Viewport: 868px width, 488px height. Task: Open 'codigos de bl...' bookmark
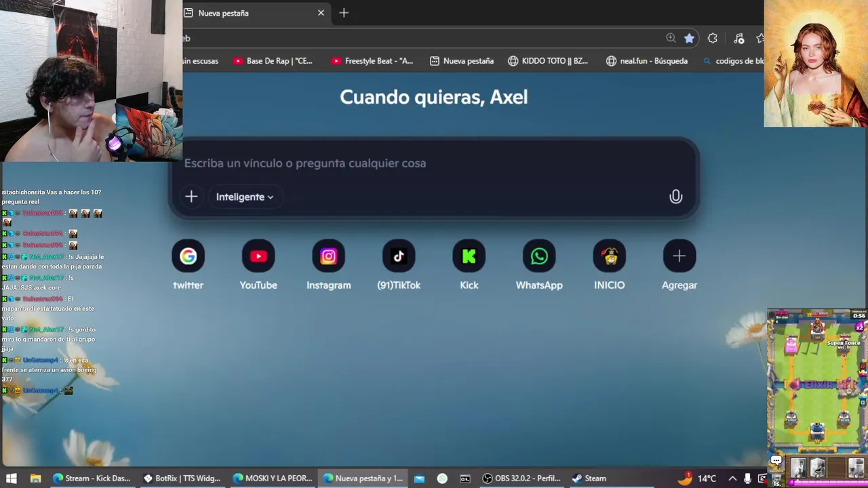(x=733, y=61)
